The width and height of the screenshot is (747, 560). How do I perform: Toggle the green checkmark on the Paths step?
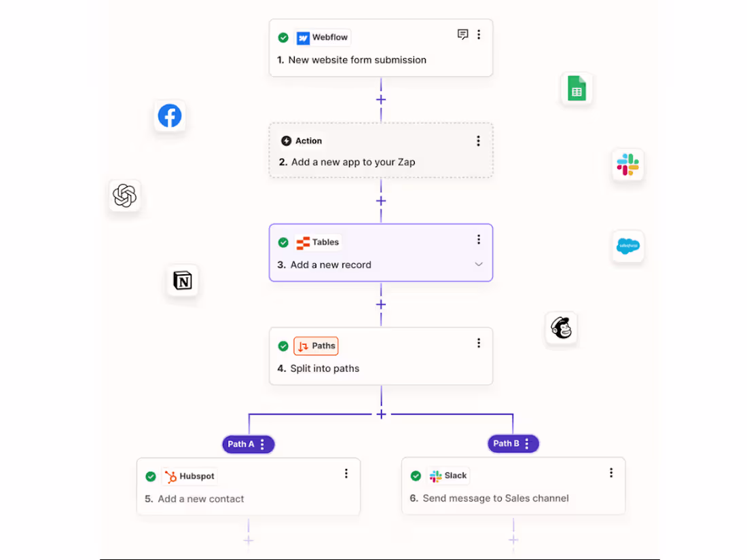283,346
